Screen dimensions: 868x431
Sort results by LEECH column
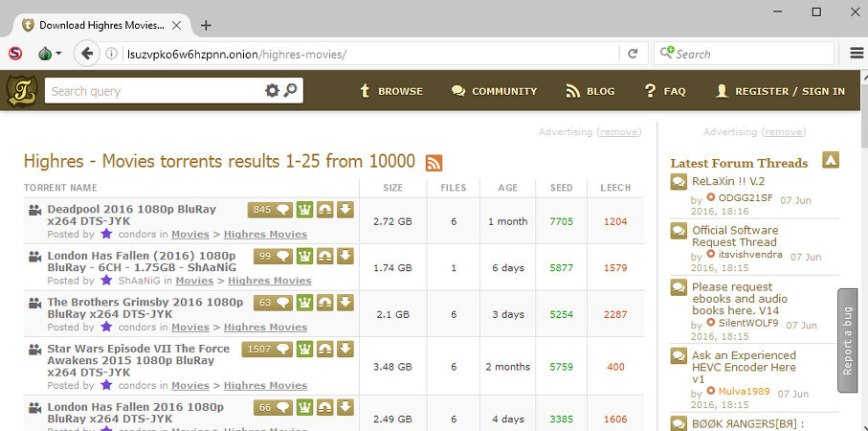615,188
